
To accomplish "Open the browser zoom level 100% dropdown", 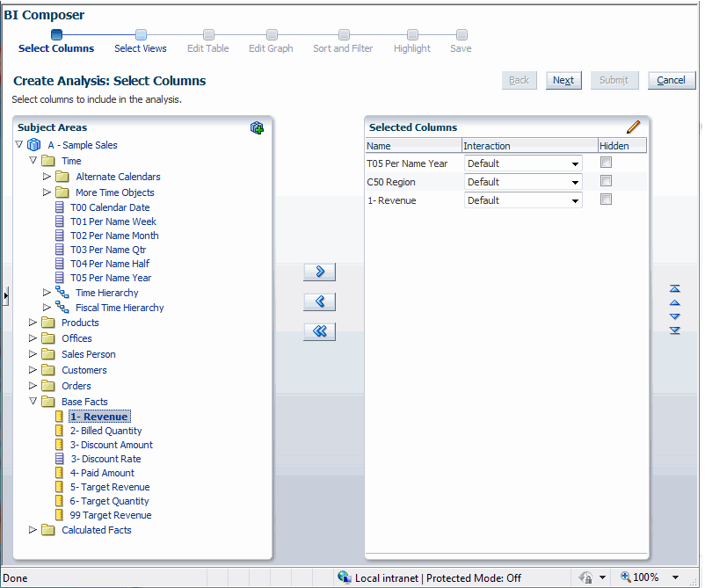I will pyautogui.click(x=675, y=577).
